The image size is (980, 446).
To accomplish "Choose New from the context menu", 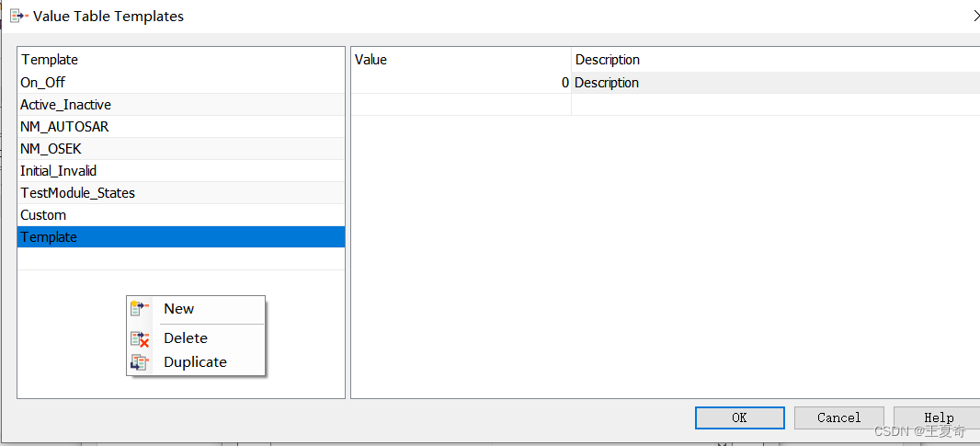I will pos(196,308).
